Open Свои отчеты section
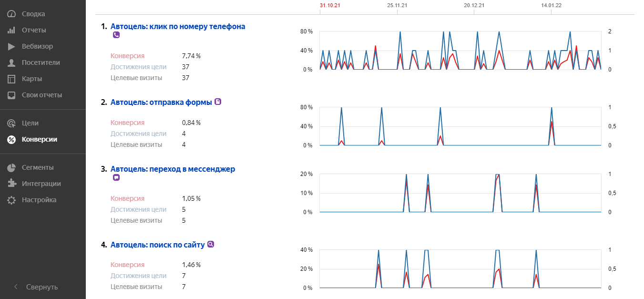The height and width of the screenshot is (299, 644). [43, 95]
